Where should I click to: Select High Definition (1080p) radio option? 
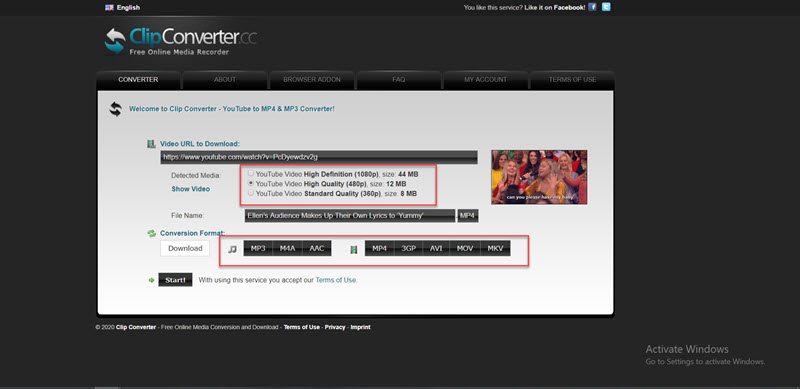(251, 174)
